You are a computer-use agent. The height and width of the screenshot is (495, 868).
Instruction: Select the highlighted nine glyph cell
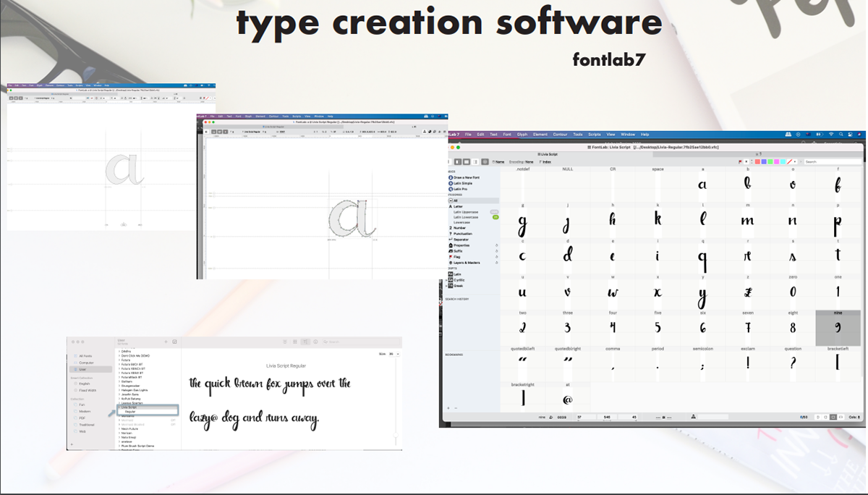click(x=837, y=328)
